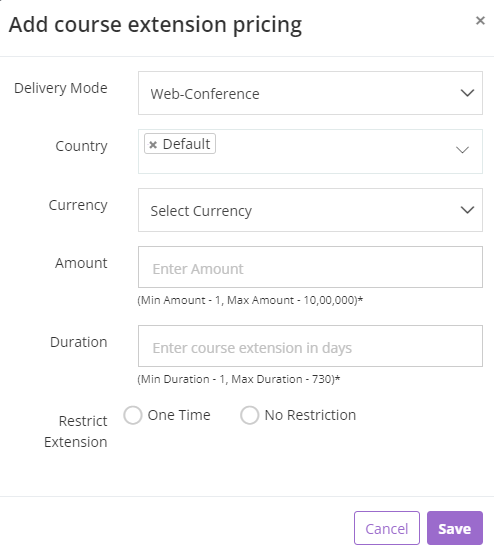This screenshot has width=494, height=556.
Task: Open the Select Currency dropdown
Action: point(310,210)
